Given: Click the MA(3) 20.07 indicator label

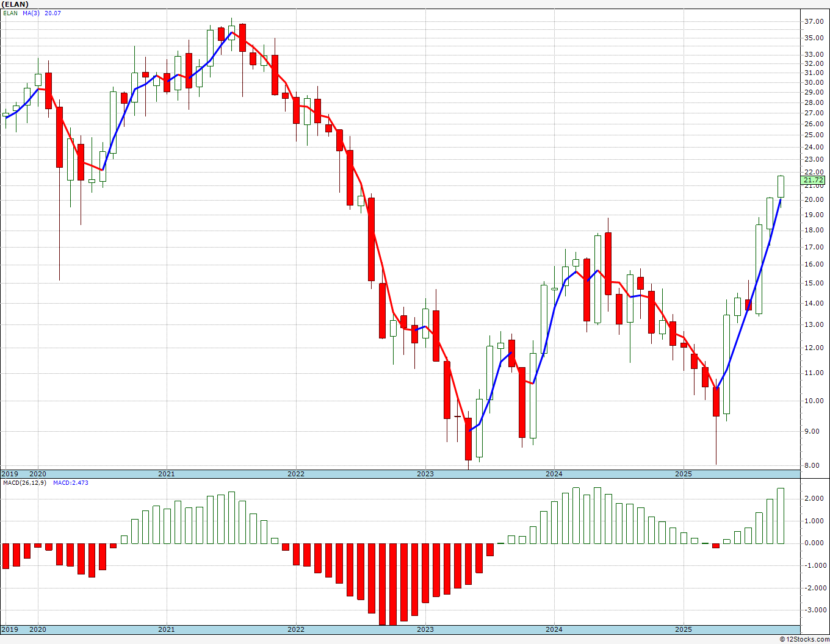Looking at the screenshot, I should tap(41, 13).
